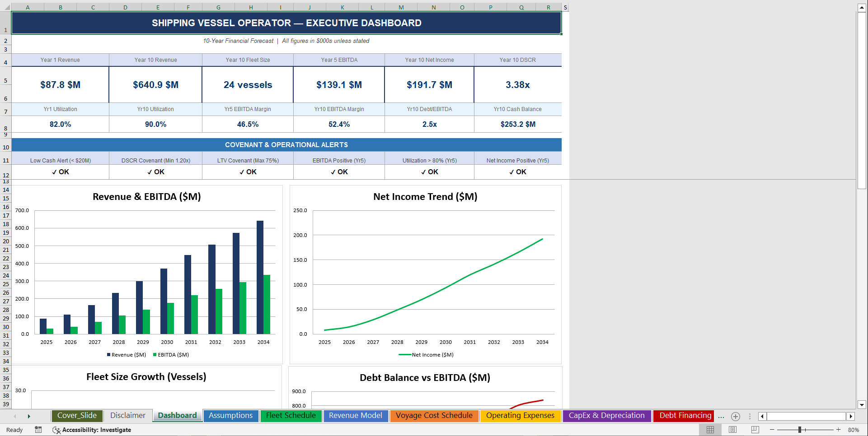Image resolution: width=868 pixels, height=436 pixels.
Task: Click the 80% zoom level button
Action: [x=854, y=430]
